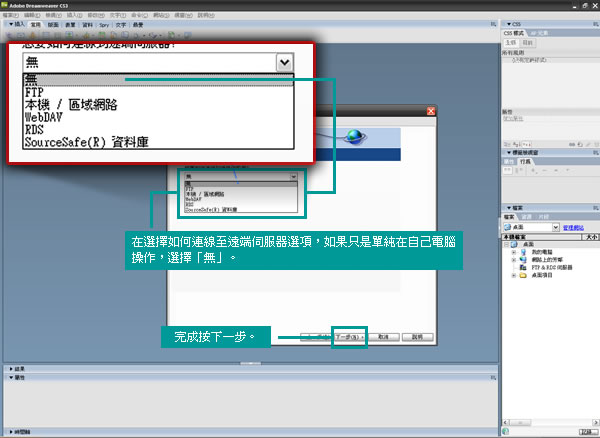Click the 大小 column header
Viewport: 600px width, 438px height.
point(590,237)
